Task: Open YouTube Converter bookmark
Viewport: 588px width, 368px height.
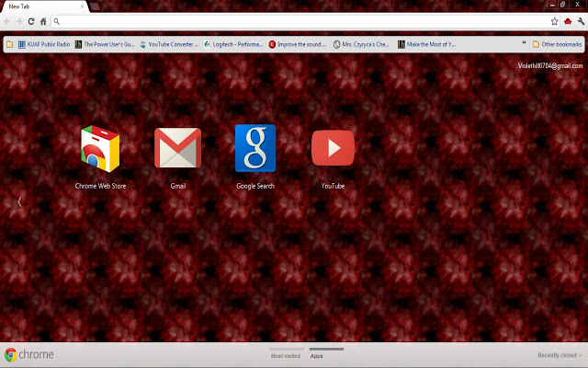Action: (x=169, y=44)
